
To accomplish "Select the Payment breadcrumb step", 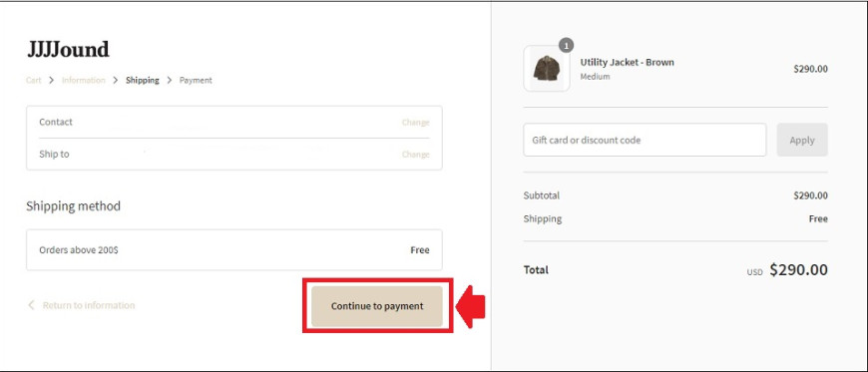I will click(x=196, y=80).
